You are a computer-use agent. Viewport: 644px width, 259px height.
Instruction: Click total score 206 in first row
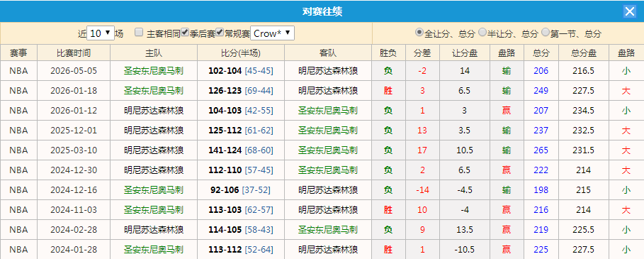click(541, 71)
